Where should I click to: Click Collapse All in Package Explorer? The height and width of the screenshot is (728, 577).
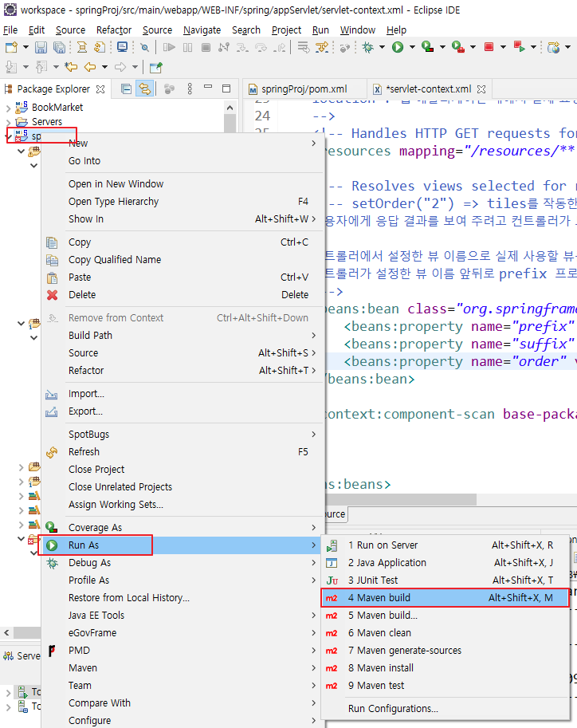(126, 89)
